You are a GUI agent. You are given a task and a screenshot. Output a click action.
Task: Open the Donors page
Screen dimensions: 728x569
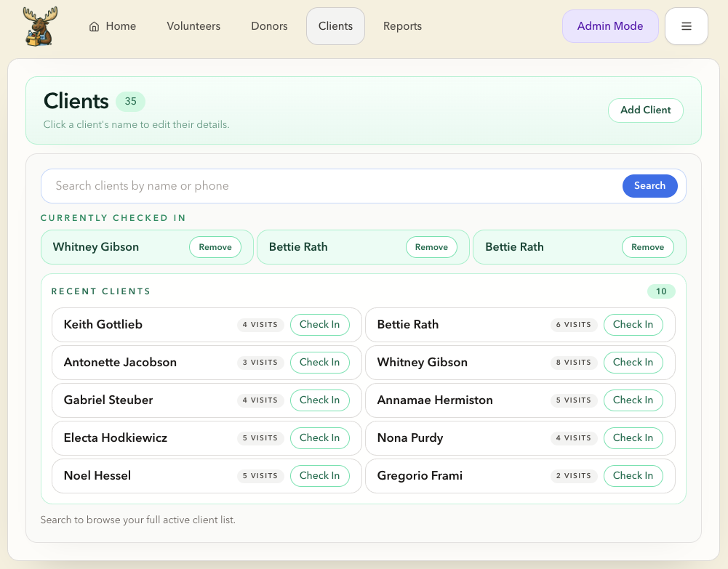point(269,26)
